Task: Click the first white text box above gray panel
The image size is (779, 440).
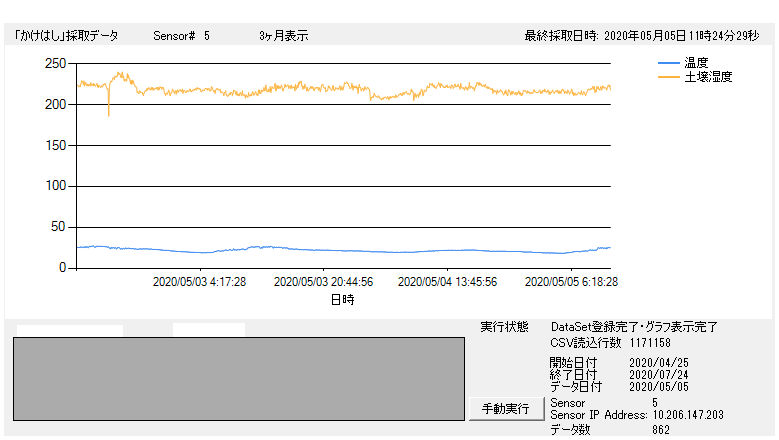Action: 70,330
